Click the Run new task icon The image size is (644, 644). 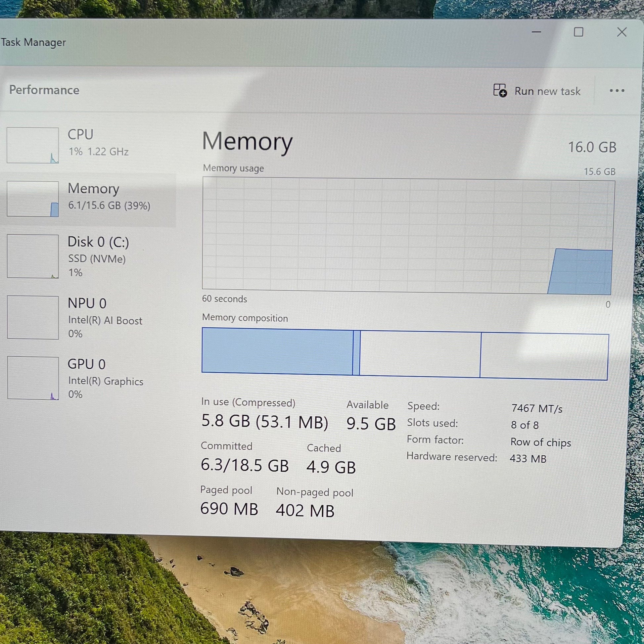500,90
